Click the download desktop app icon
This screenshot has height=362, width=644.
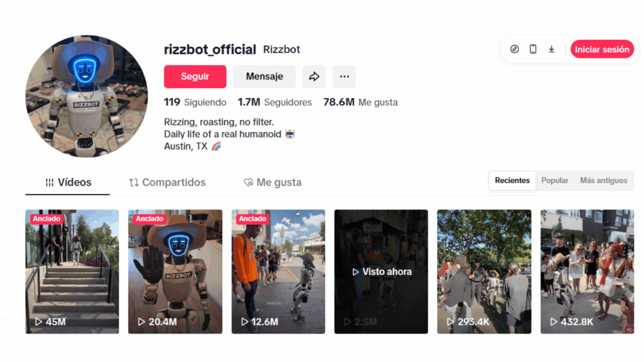tap(551, 49)
